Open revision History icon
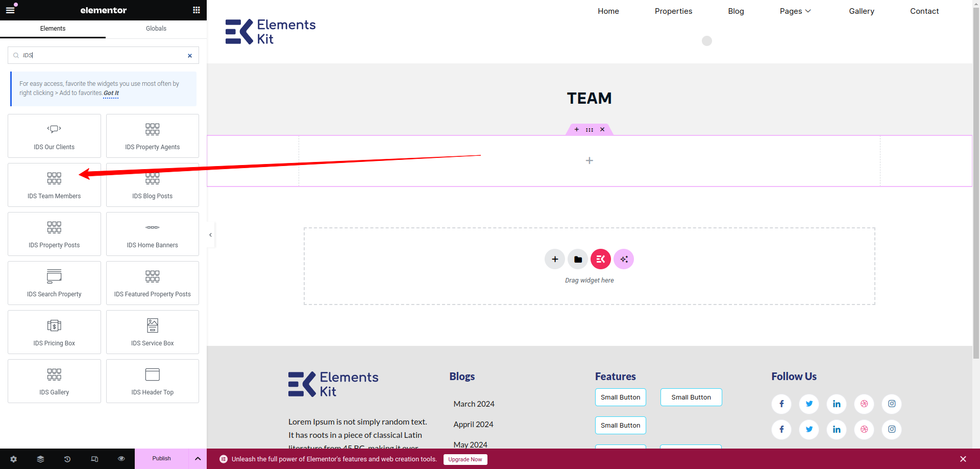Viewport: 980px width, 469px height. 67,459
